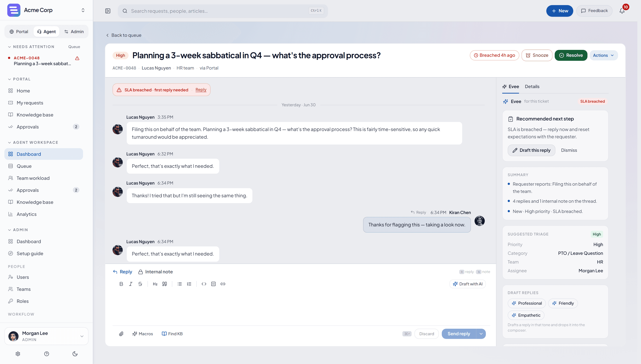Collapse the sidebar with the panel icon
641x364 pixels.
click(108, 11)
